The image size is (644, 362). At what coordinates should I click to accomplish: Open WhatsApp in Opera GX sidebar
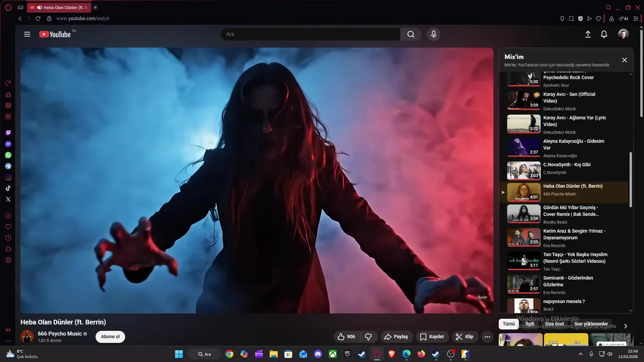click(8, 155)
